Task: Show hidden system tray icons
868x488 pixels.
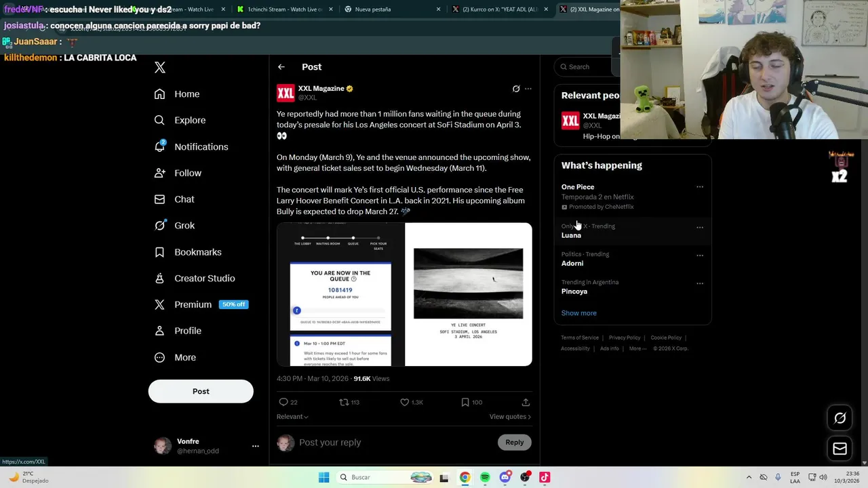Action: [749, 477]
